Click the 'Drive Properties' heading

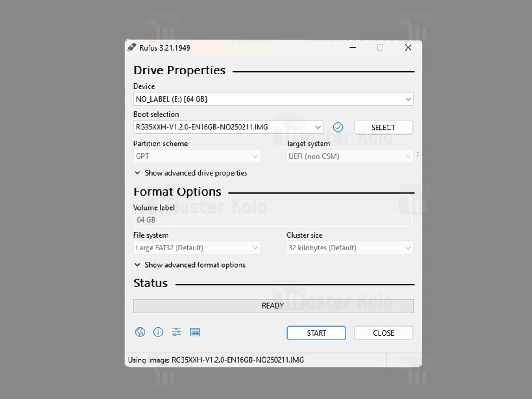pos(180,70)
